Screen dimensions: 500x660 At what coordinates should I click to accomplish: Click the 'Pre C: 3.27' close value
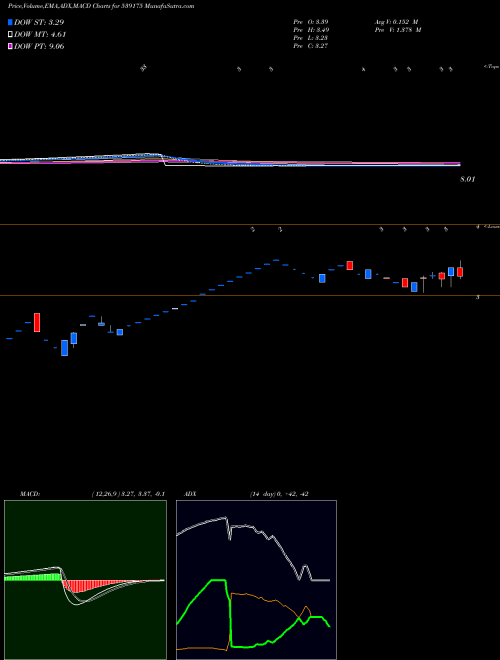click(311, 46)
